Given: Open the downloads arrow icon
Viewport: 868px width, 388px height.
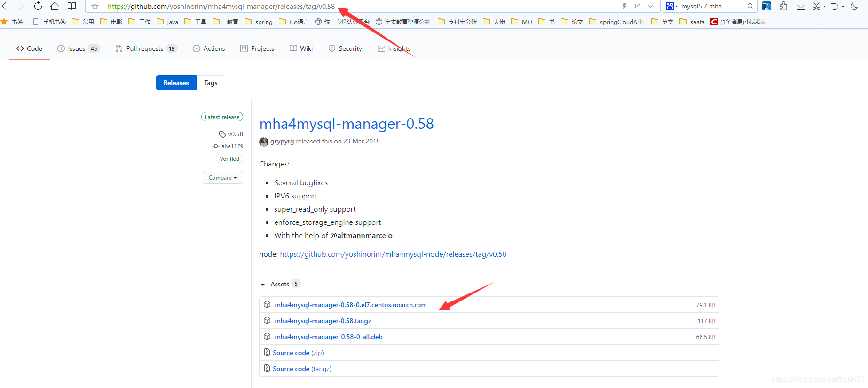Looking at the screenshot, I should tap(801, 6).
